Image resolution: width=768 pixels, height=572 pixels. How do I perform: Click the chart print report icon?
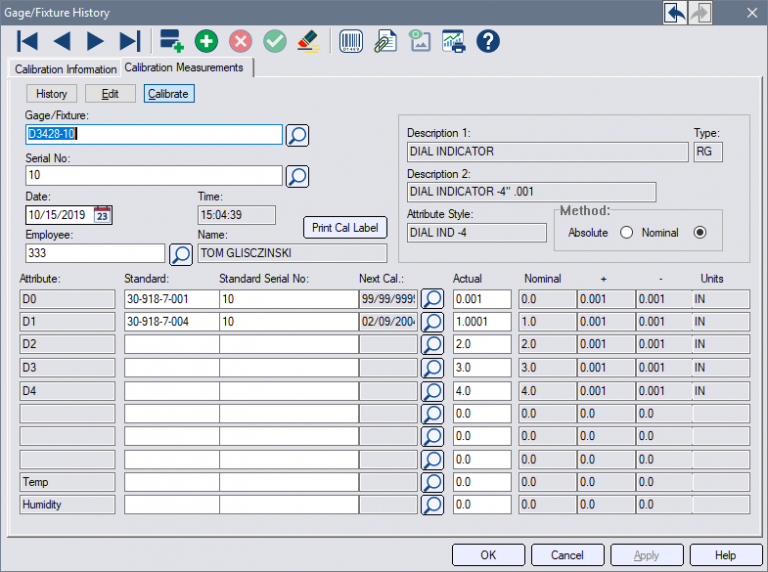(x=453, y=41)
